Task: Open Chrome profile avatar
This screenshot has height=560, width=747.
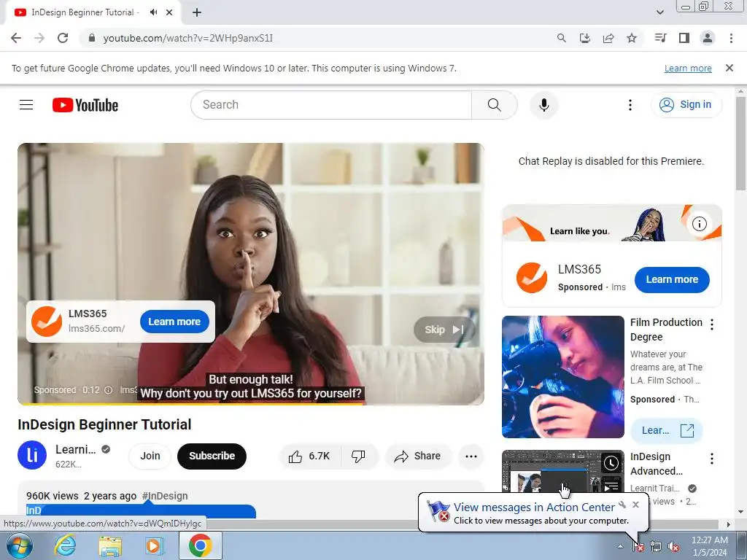Action: point(708,38)
